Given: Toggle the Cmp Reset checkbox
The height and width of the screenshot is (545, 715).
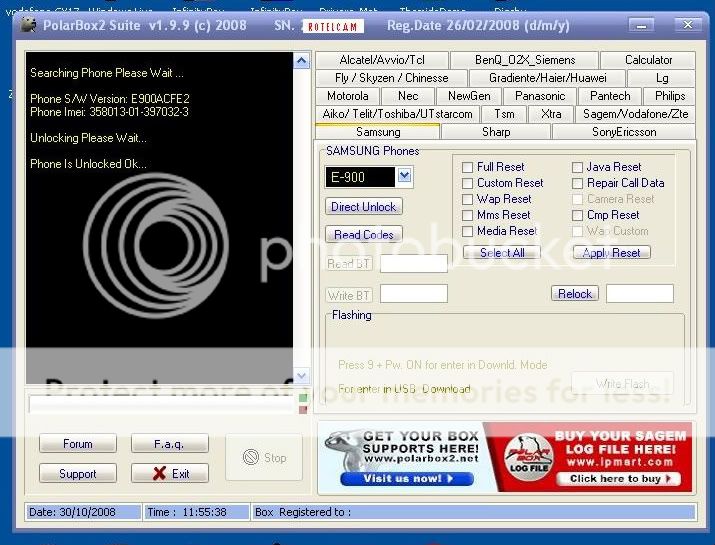Looking at the screenshot, I should click(577, 215).
